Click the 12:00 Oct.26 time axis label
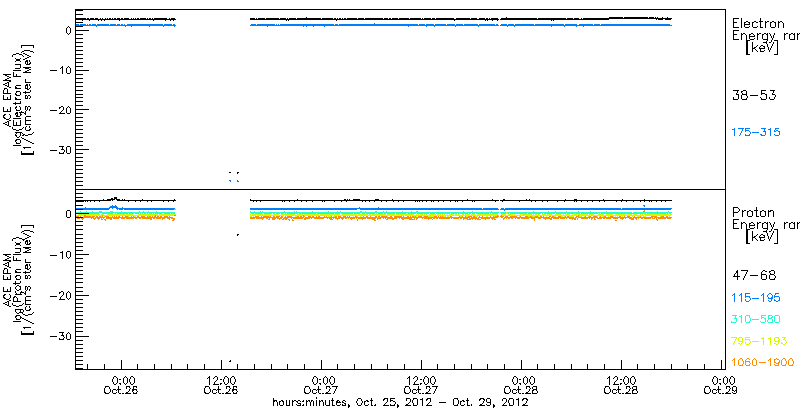Screen dimensions: 800x410 pyautogui.click(x=221, y=386)
